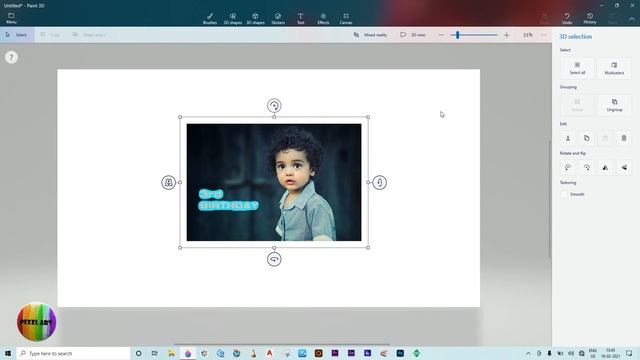The width and height of the screenshot is (640, 360).
Task: Click the top rotation handle above image
Action: pos(274,106)
